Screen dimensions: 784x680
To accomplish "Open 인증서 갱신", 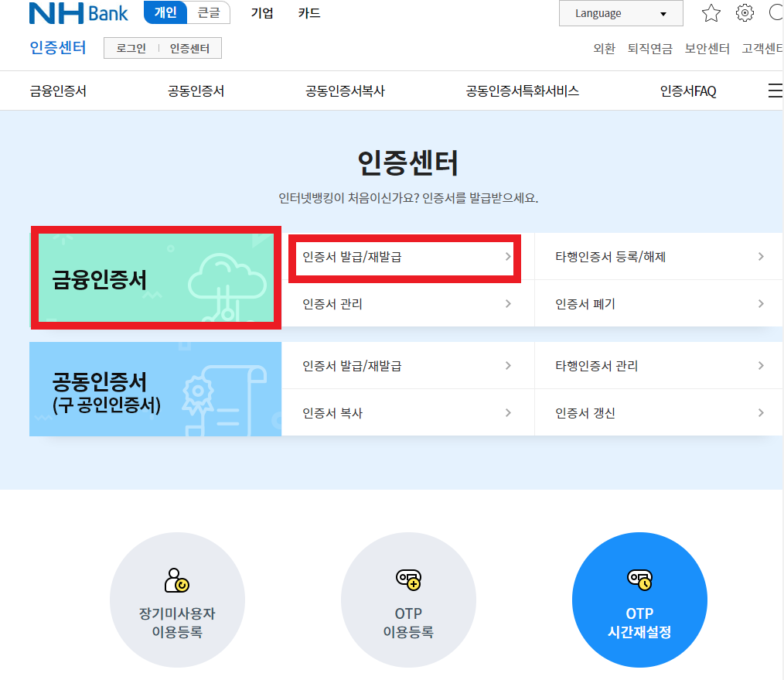I will click(x=659, y=413).
